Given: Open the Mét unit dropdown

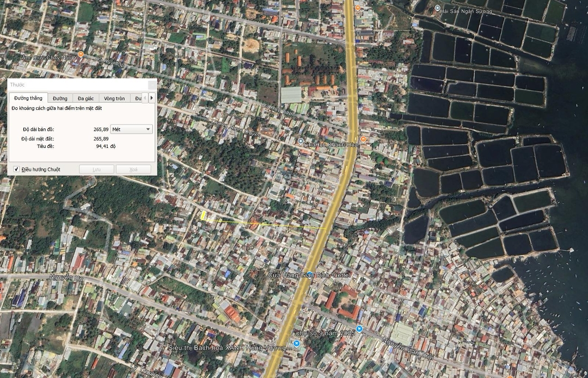Looking at the screenshot, I should click(131, 129).
